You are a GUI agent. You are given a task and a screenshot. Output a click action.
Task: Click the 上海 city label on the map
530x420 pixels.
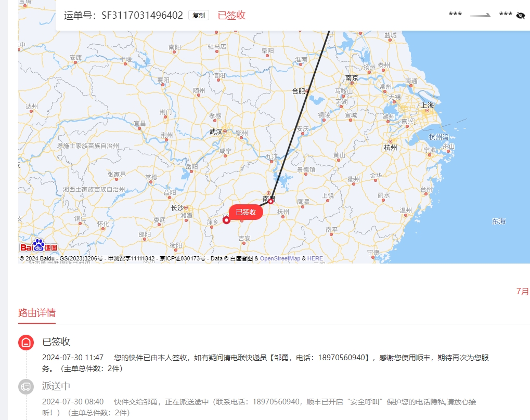[427, 105]
